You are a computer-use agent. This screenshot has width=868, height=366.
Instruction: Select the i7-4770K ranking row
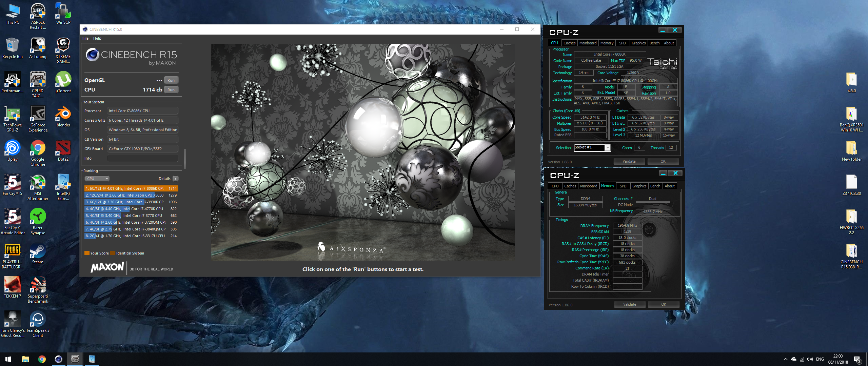coord(131,209)
